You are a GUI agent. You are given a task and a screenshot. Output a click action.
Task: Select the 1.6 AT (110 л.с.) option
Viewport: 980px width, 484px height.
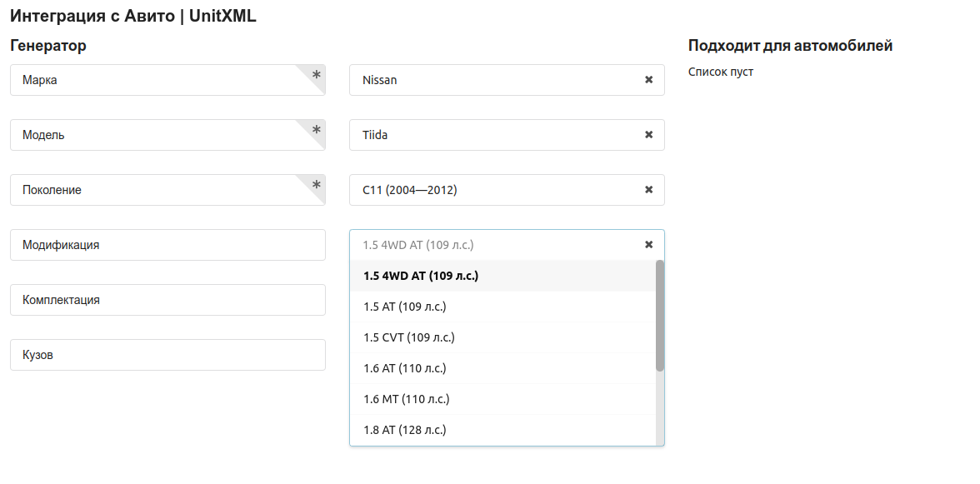click(x=502, y=368)
